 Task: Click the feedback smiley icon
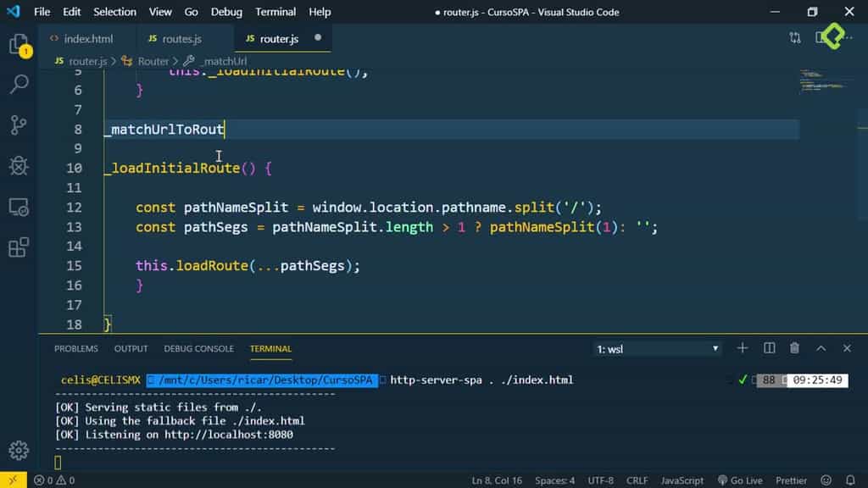(x=826, y=480)
